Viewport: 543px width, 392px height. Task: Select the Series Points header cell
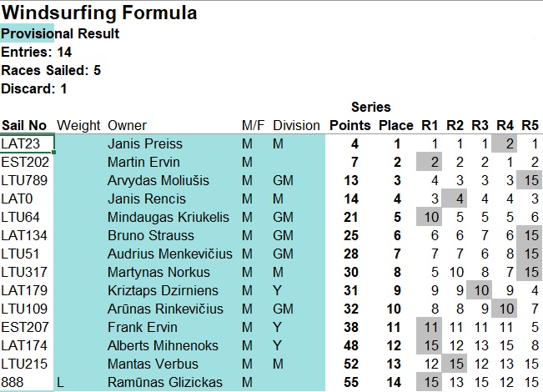(x=350, y=125)
